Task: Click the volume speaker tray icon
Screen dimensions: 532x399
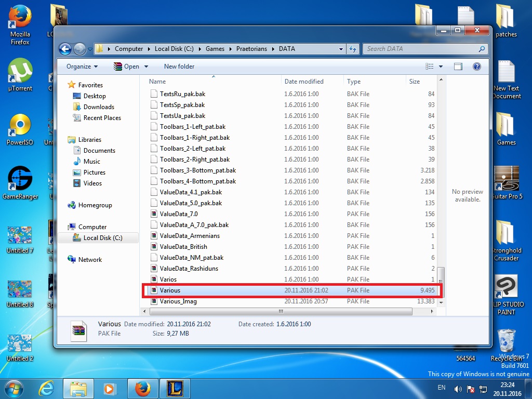Action: tap(458, 389)
